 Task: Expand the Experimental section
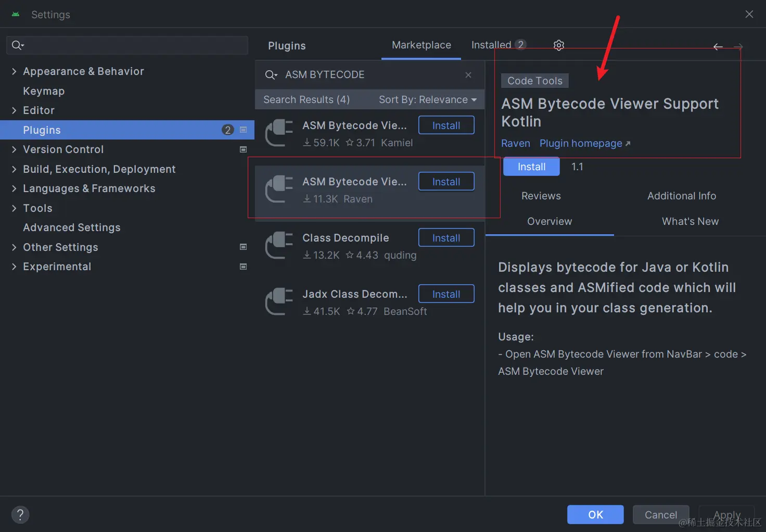(14, 267)
